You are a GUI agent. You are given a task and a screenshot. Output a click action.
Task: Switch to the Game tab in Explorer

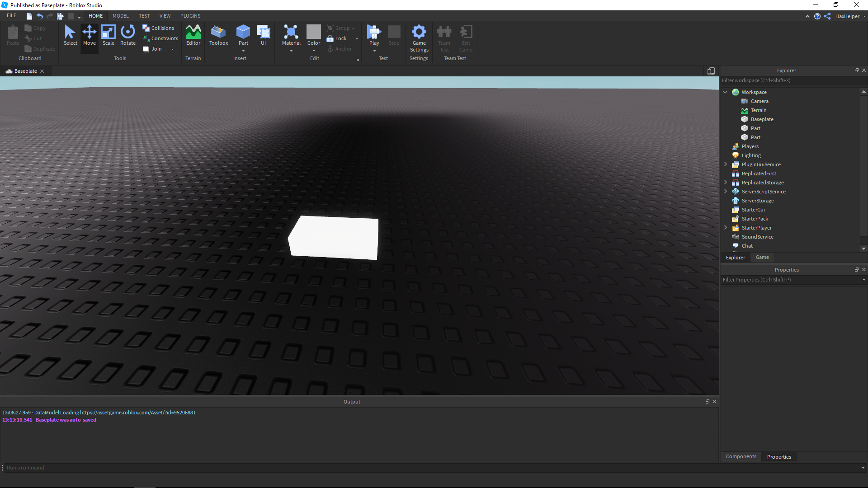(762, 257)
